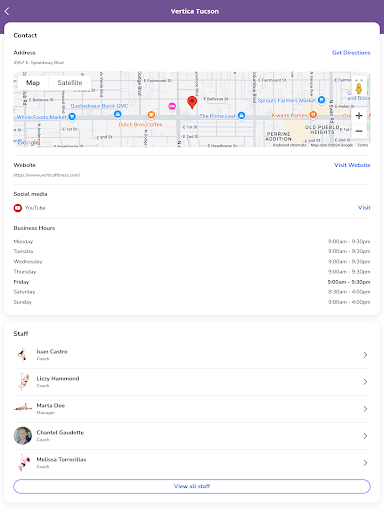Image resolution: width=384 pixels, height=512 pixels.
Task: Click the red location pin on the map
Action: (192, 102)
